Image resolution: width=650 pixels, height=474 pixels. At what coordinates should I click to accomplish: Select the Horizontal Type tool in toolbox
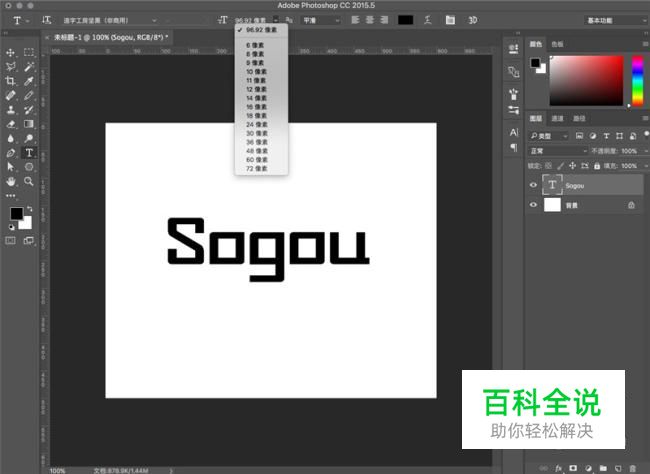pyautogui.click(x=29, y=153)
